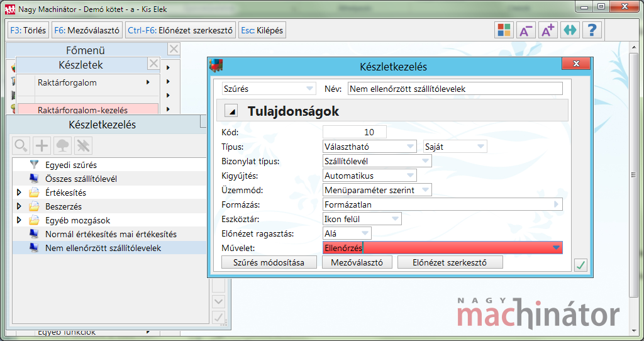The width and height of the screenshot is (644, 341).
Task: Open the Formázás Formázatlan field arrow
Action: [557, 204]
